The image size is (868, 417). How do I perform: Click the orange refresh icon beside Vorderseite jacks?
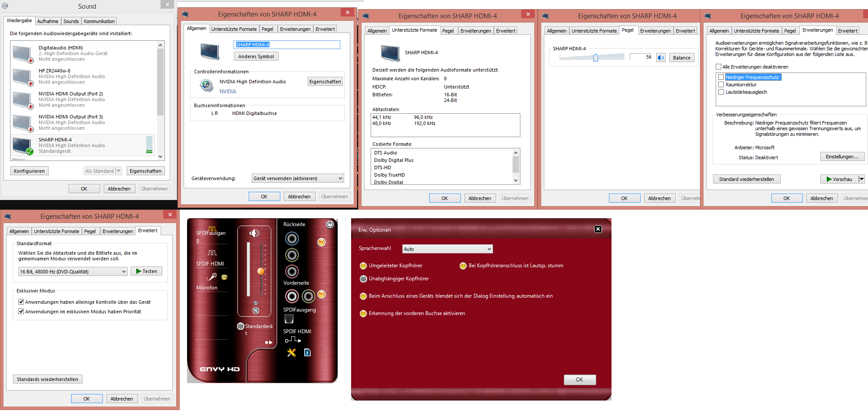click(x=322, y=294)
